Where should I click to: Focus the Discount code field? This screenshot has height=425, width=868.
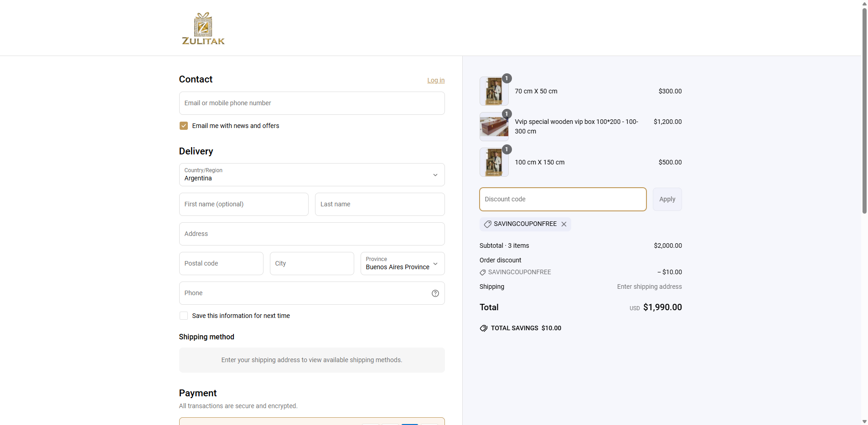coord(563,200)
